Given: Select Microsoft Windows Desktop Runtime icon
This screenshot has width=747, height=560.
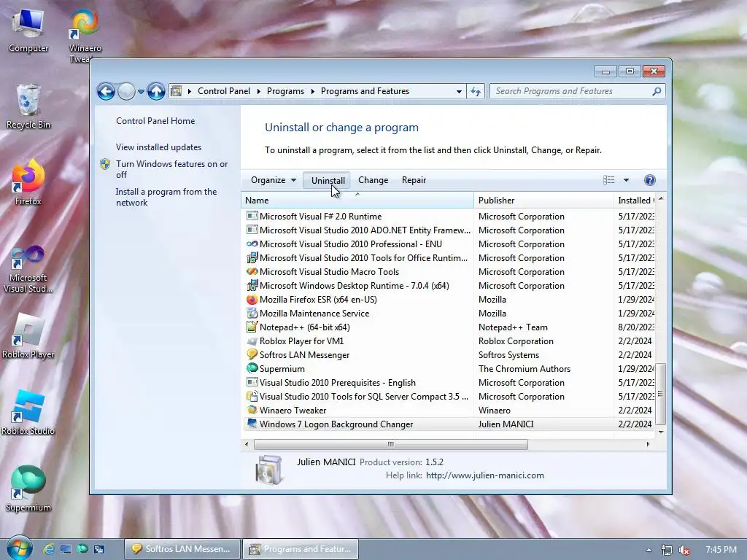Looking at the screenshot, I should [x=252, y=285].
